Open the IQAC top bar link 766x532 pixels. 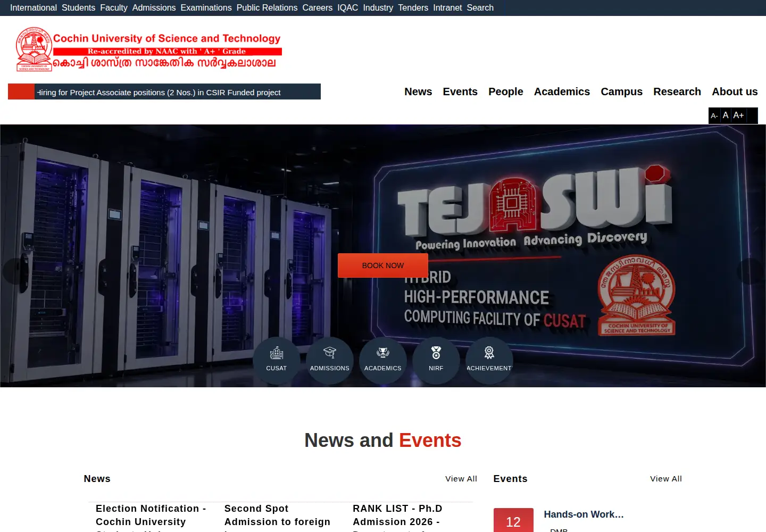[348, 7]
